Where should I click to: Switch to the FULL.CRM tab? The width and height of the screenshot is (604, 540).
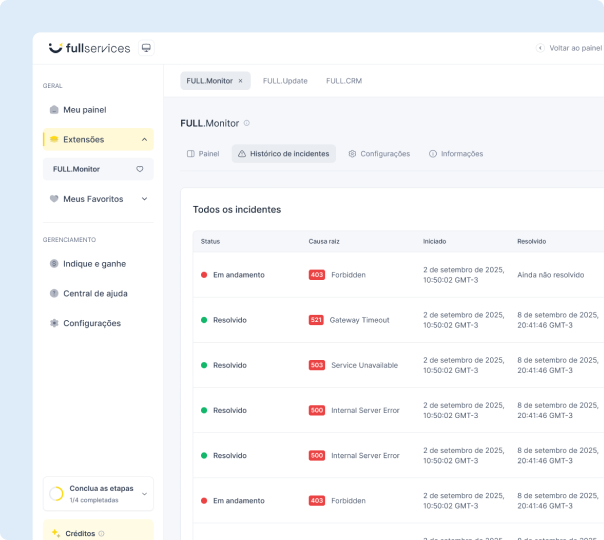click(x=343, y=81)
